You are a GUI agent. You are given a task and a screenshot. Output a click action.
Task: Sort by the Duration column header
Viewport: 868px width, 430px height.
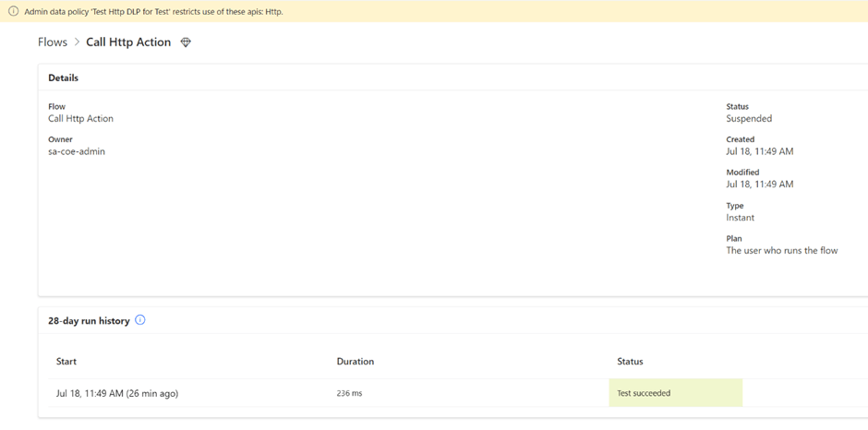tap(355, 362)
